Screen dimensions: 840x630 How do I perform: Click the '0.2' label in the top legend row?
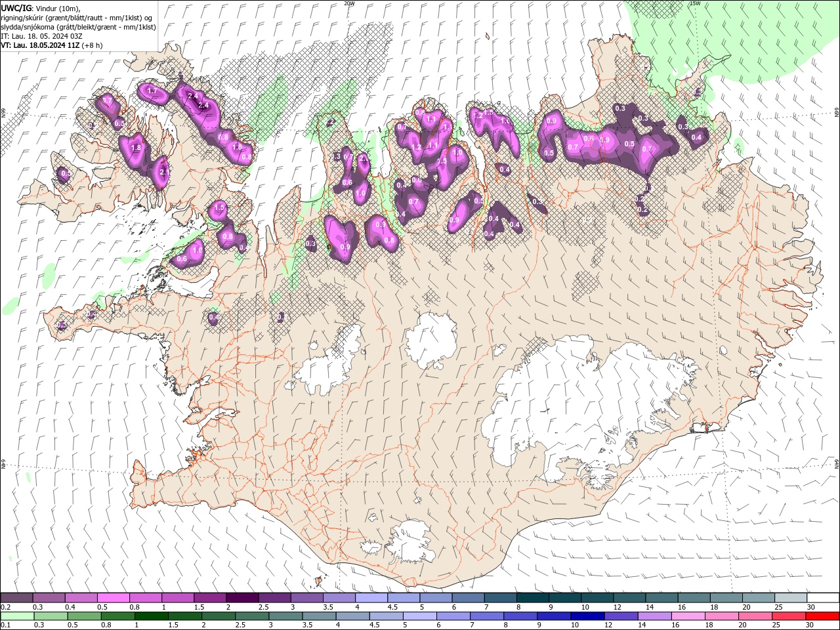point(5,607)
